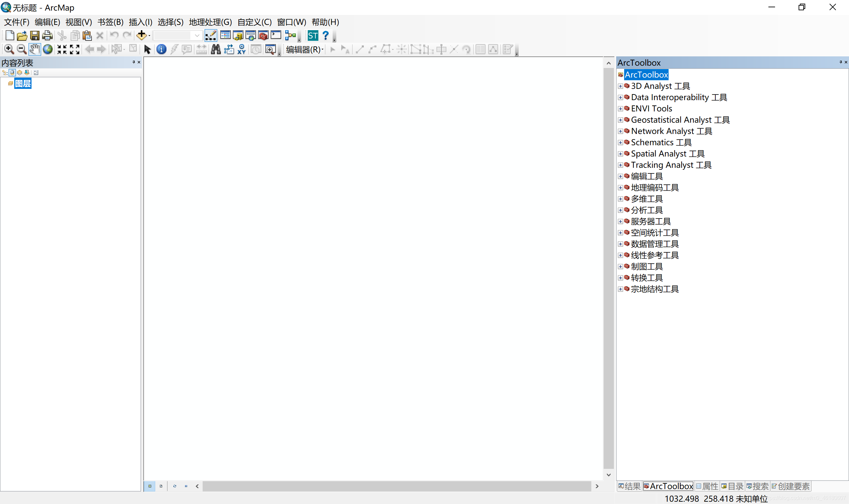Image resolution: width=849 pixels, height=504 pixels.
Task: Open the 编辑器(R) dropdown menu
Action: (305, 50)
